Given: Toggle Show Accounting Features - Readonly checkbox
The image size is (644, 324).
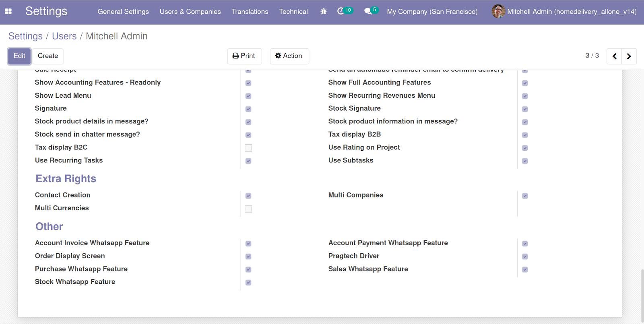Looking at the screenshot, I should pos(248,83).
